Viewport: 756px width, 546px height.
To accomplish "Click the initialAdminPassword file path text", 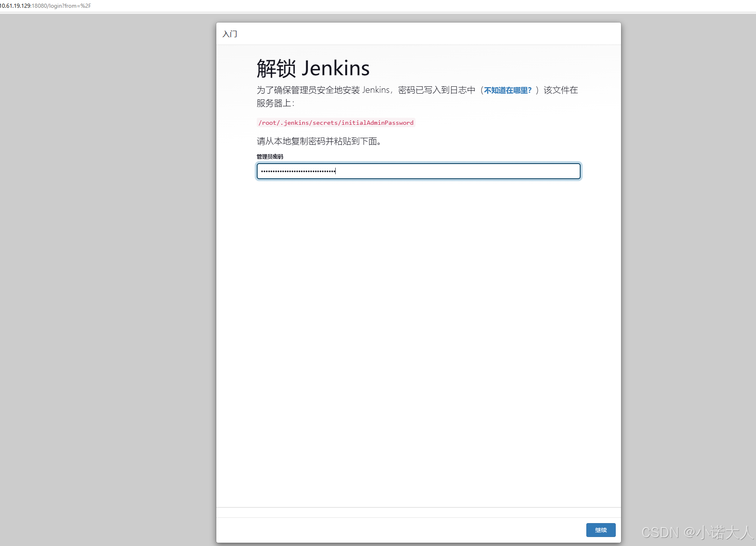I will [336, 123].
